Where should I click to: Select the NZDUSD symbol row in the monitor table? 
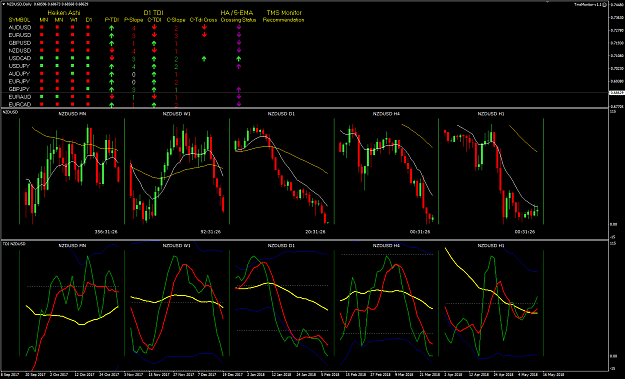pyautogui.click(x=20, y=51)
